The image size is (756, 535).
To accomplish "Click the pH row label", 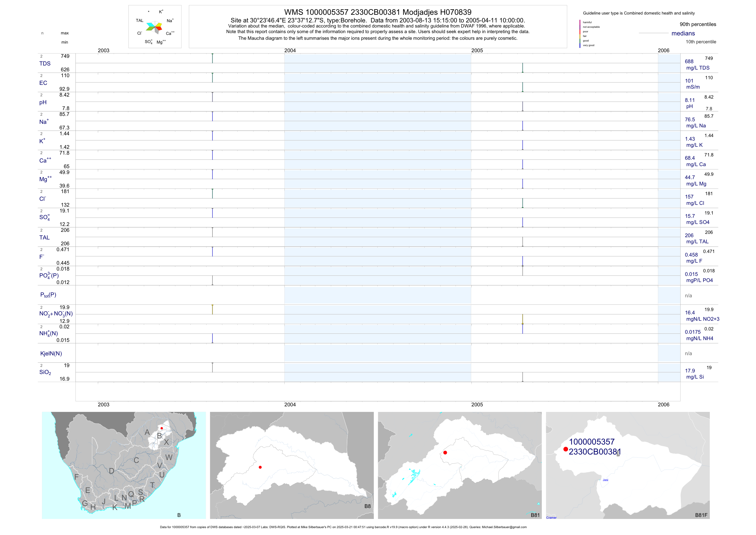I will coord(43,102).
